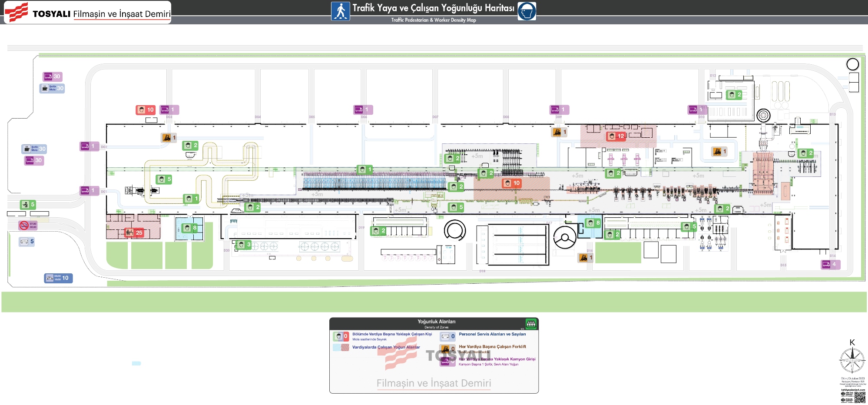Click the 'Personel Servis Alanları ve Sayıları' legend label
The image size is (868, 405).
coord(492,334)
